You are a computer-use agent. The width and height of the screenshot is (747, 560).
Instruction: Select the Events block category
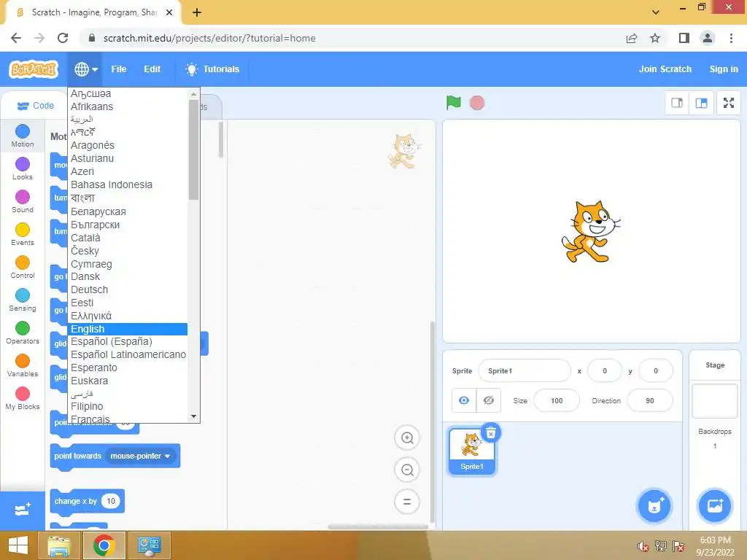[x=23, y=235]
